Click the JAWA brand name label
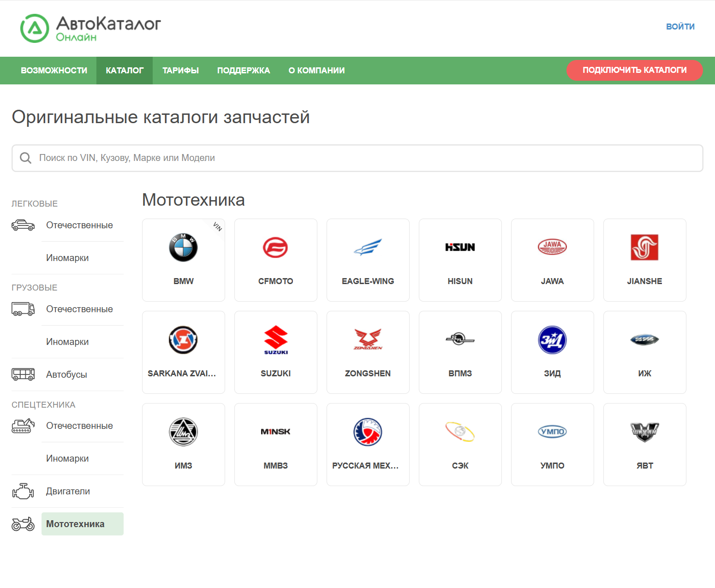The height and width of the screenshot is (588, 715). (553, 281)
